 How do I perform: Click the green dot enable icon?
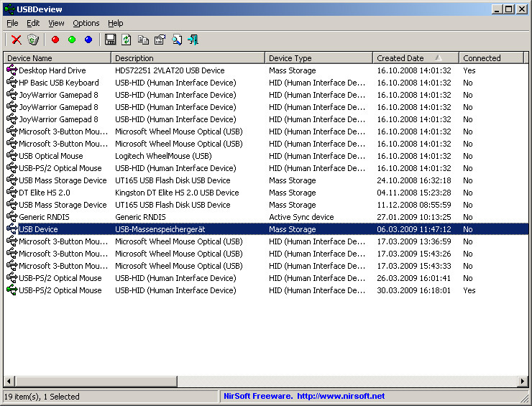point(72,40)
